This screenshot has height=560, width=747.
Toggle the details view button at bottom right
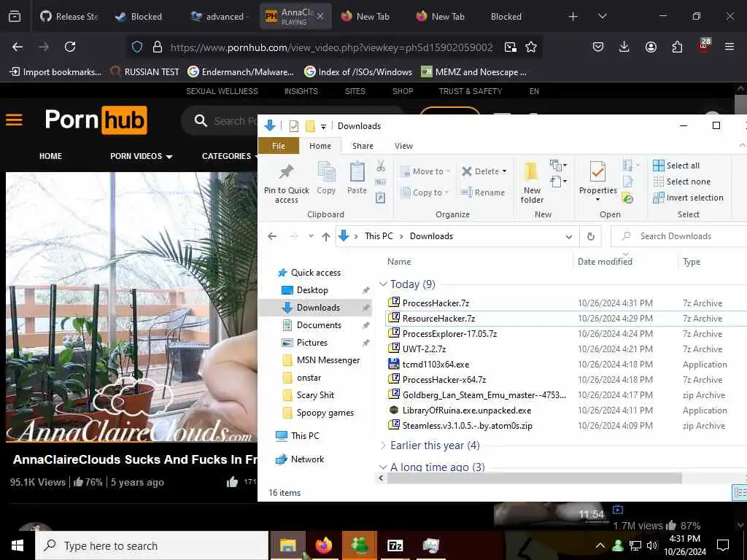coord(740,492)
